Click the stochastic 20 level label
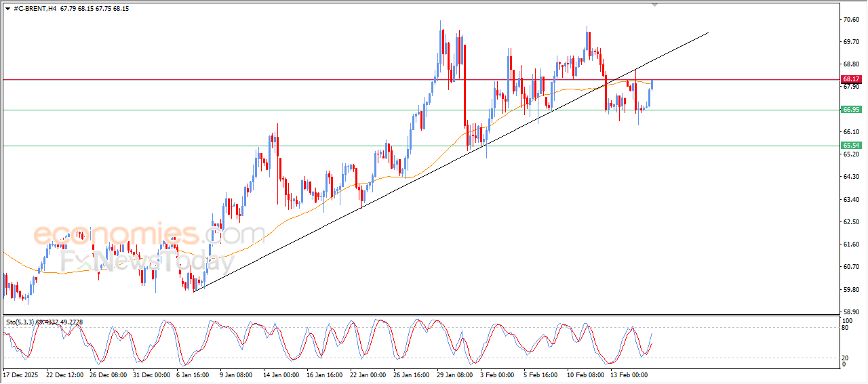This screenshot has width=868, height=384. 846,358
